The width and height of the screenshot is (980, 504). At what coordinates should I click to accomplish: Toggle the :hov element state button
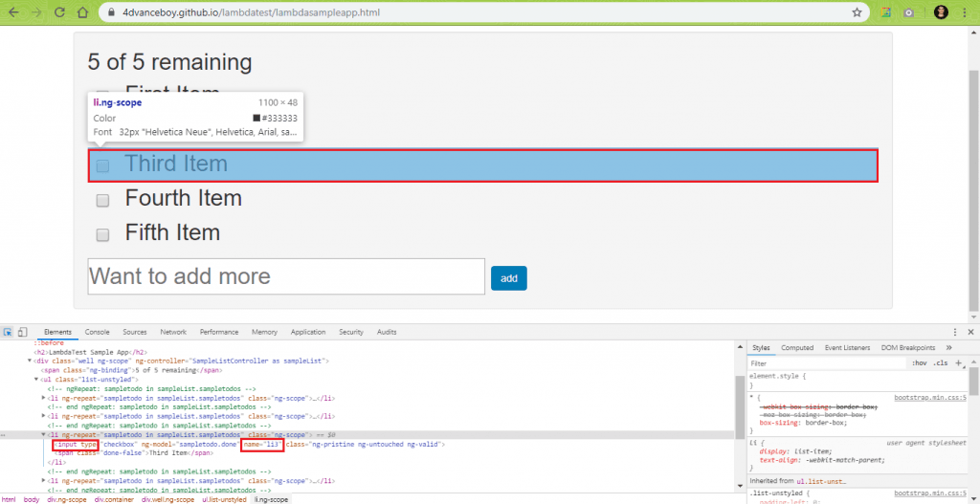(920, 362)
